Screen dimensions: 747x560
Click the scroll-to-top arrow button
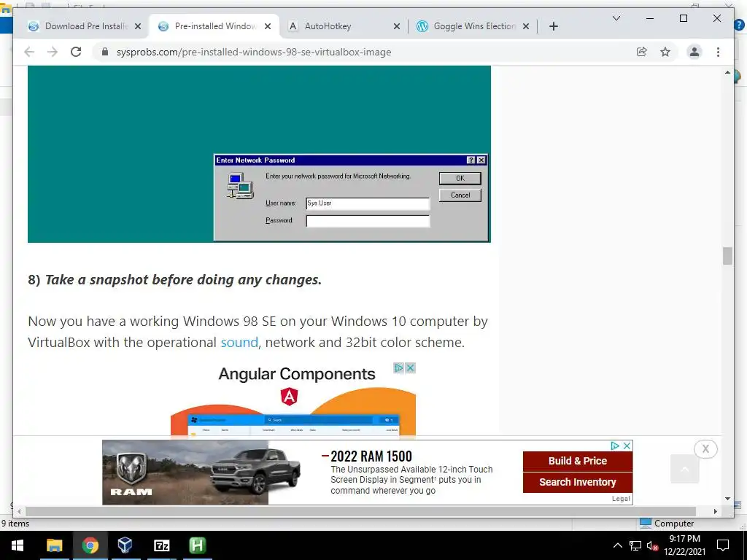pos(684,469)
